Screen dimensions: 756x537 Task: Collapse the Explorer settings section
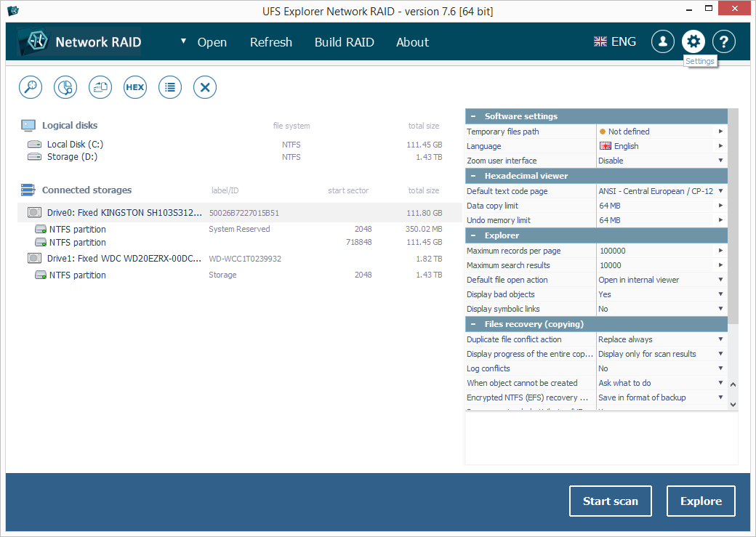click(x=473, y=235)
